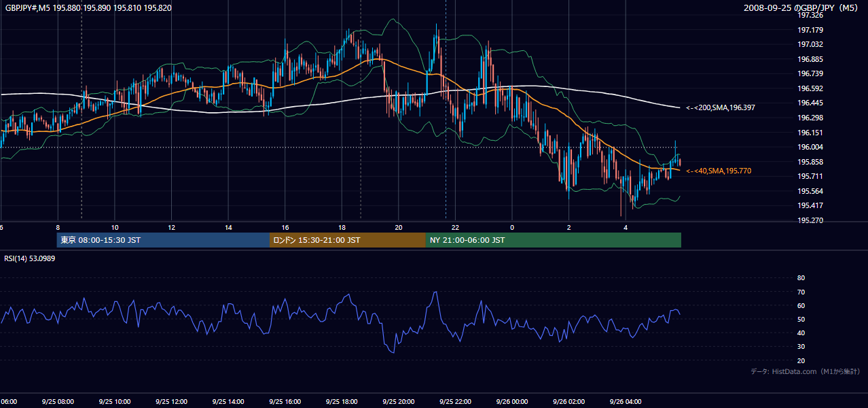Click hour label 14 under the price chart
Image resolution: width=868 pixels, height=408 pixels.
click(228, 227)
